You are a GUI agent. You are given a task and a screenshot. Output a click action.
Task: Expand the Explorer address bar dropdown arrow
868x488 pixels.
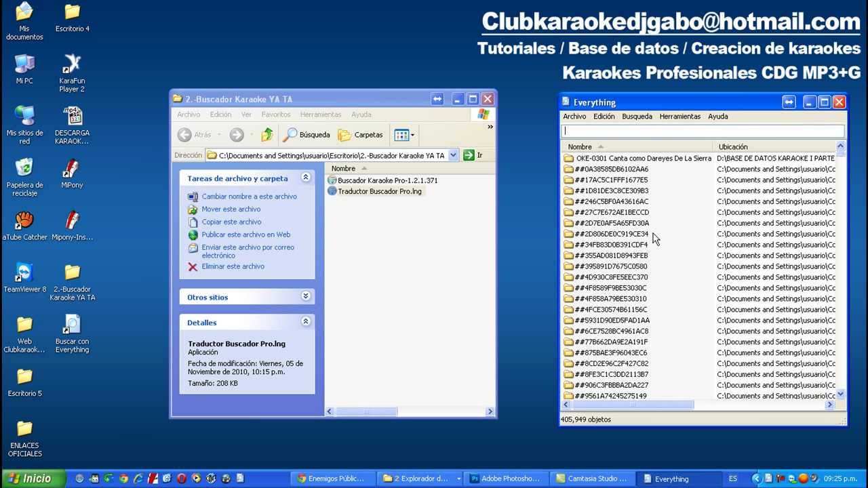(x=453, y=155)
